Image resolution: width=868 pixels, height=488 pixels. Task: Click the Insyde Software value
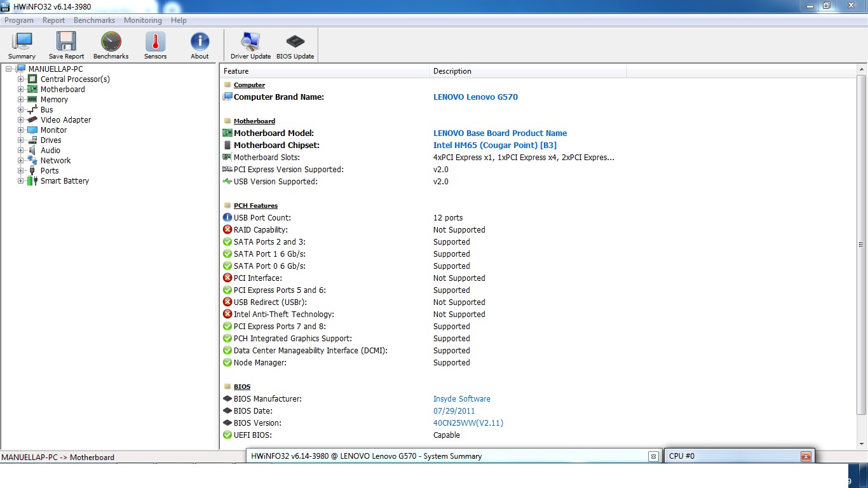462,398
